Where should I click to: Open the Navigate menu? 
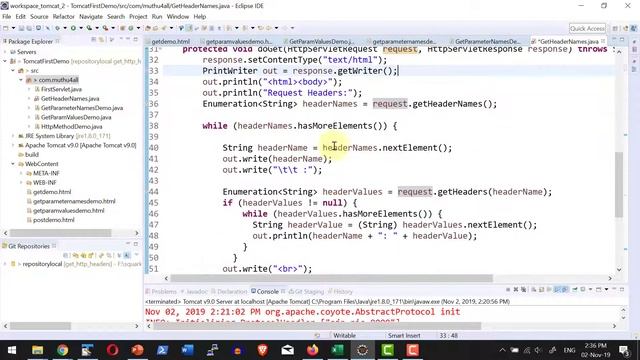(91, 17)
